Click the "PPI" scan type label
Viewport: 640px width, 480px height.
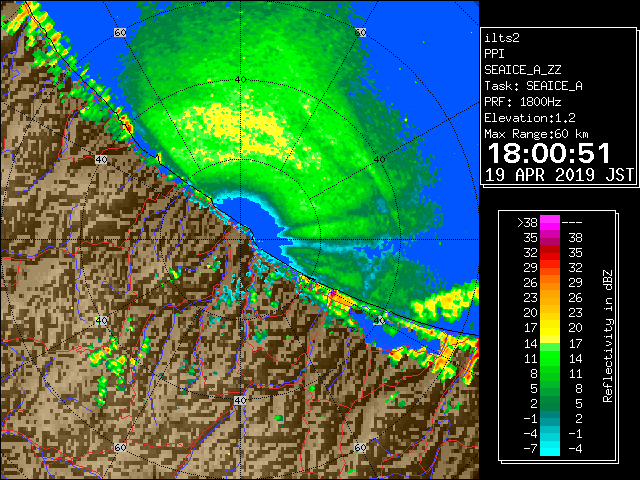pyautogui.click(x=494, y=54)
